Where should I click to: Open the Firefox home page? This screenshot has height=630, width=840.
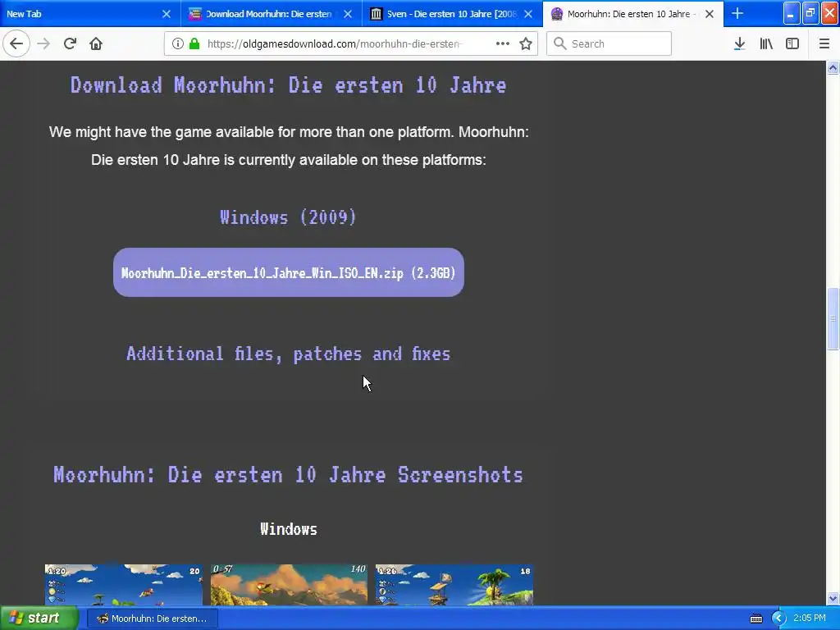click(96, 43)
